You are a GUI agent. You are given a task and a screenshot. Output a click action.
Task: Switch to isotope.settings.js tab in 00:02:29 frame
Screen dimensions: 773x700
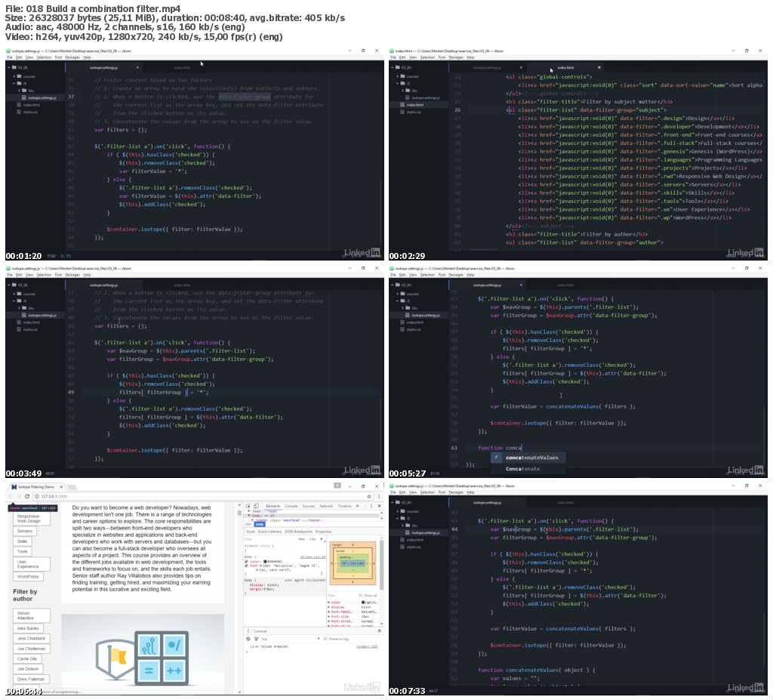coord(487,67)
